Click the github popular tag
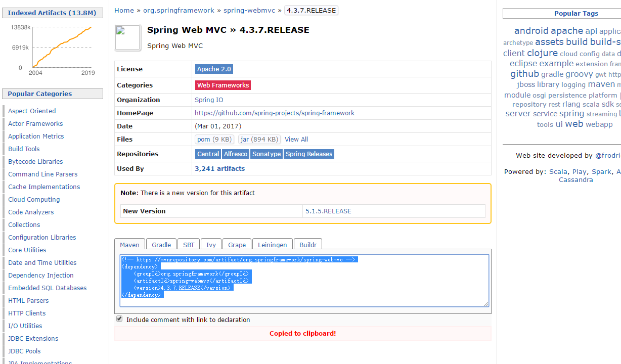Image resolution: width=621 pixels, height=364 pixels. coord(524,74)
